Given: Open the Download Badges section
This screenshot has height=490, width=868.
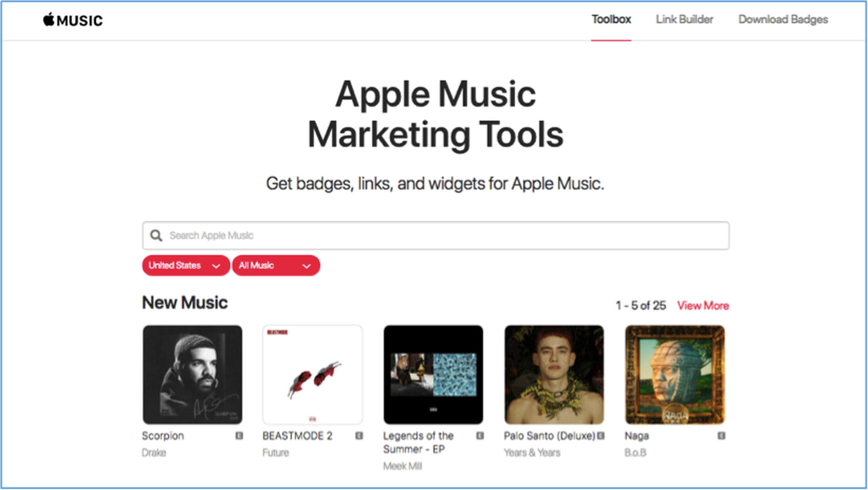Looking at the screenshot, I should [x=782, y=20].
